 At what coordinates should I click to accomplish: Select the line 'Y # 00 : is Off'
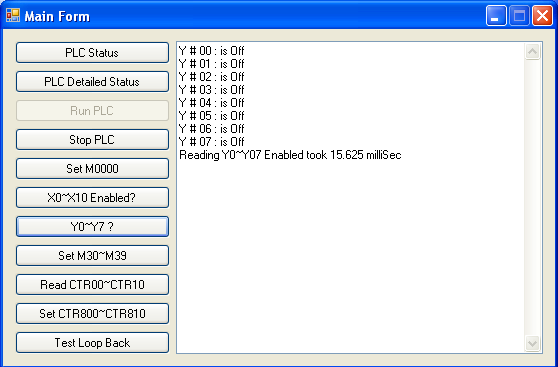point(212,51)
